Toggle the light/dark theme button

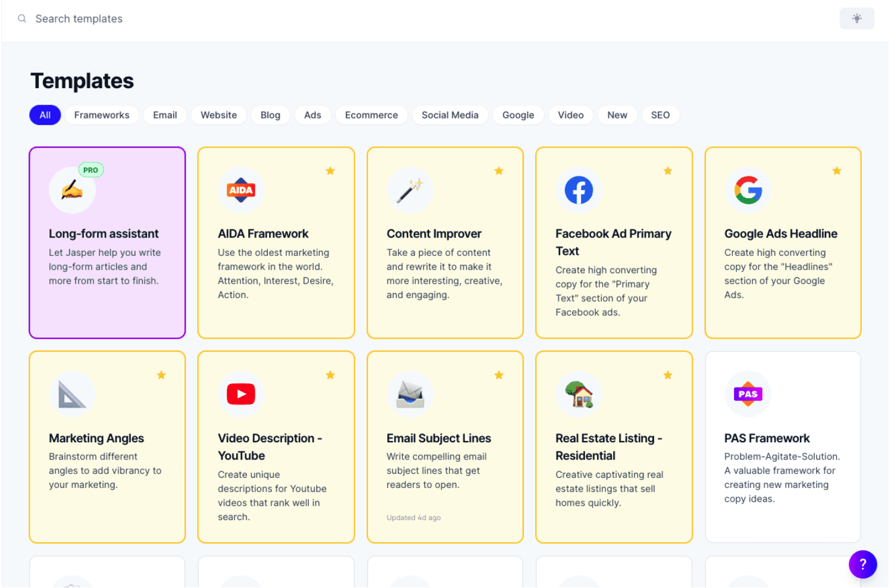pyautogui.click(x=856, y=18)
